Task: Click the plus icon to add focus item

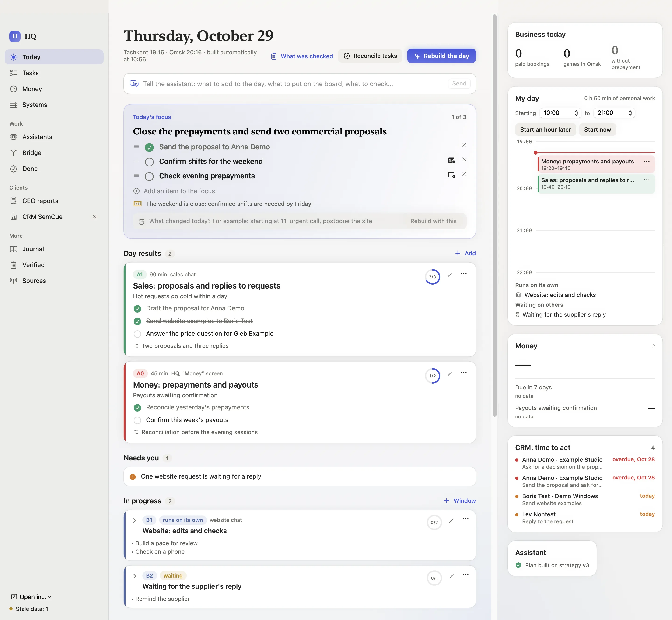Action: (x=136, y=191)
